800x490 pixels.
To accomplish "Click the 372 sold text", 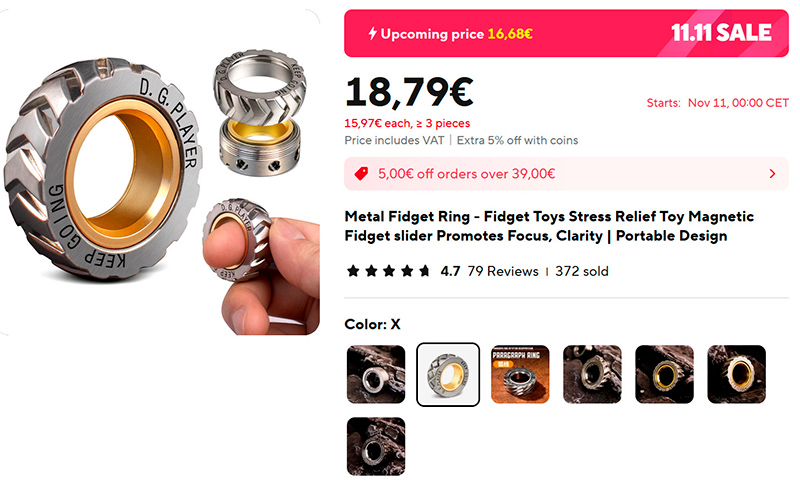I will click(582, 271).
